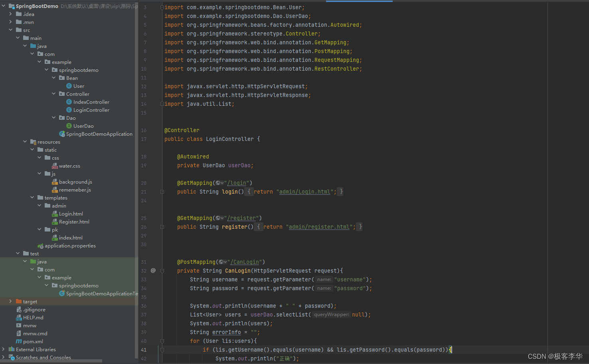Click the background.js file icon
589x364 pixels.
[55, 182]
